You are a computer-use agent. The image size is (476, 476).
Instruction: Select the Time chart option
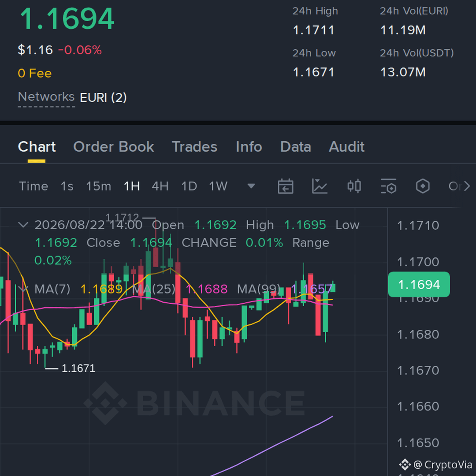click(x=33, y=186)
